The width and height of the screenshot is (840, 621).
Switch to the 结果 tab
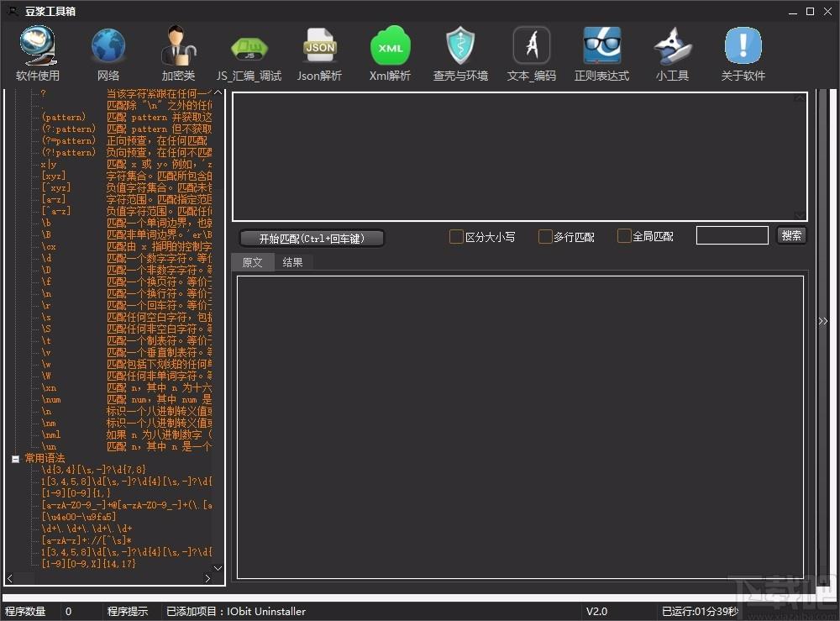[292, 262]
